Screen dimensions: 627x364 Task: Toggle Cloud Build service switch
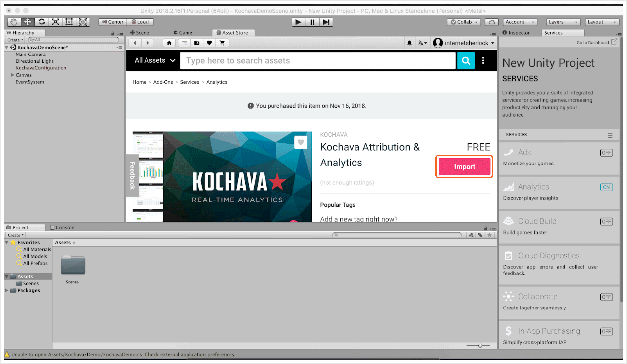tap(606, 222)
